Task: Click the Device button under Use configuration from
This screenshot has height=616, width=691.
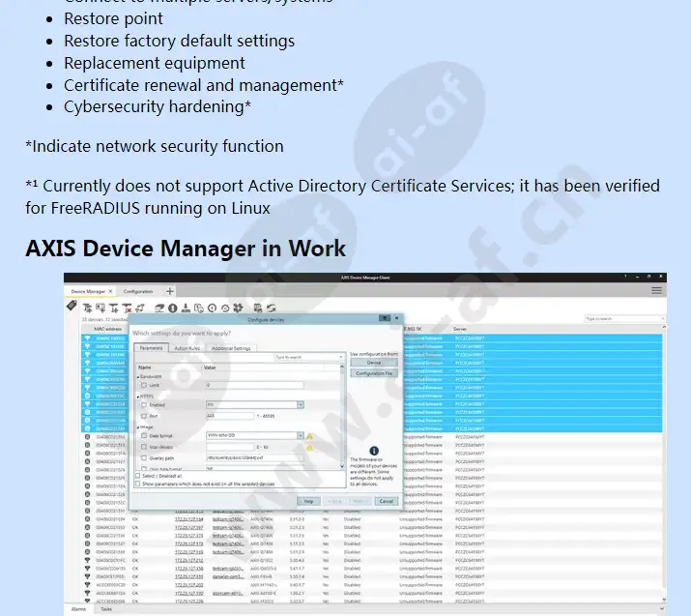Action: 374,363
